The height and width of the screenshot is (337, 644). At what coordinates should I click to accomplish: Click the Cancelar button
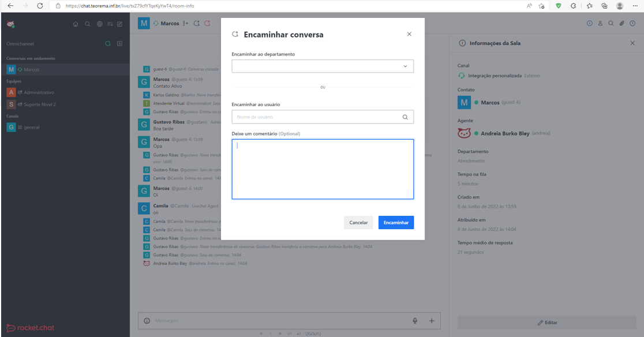click(x=358, y=223)
